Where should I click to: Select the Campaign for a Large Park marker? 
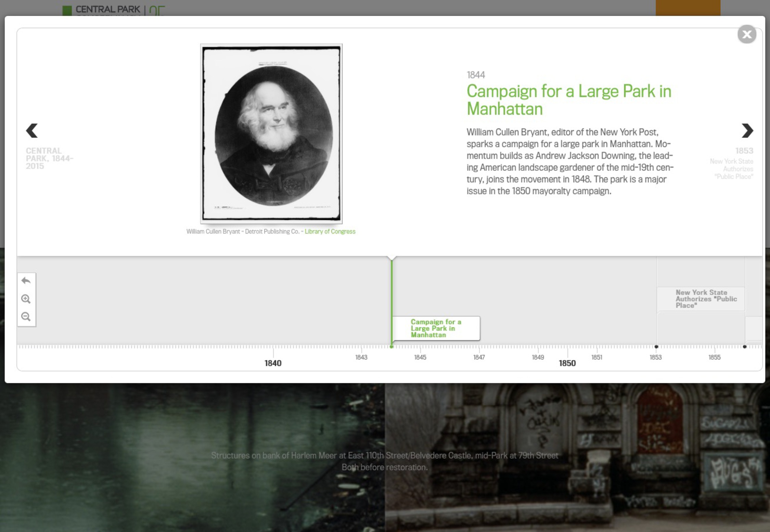(x=436, y=328)
